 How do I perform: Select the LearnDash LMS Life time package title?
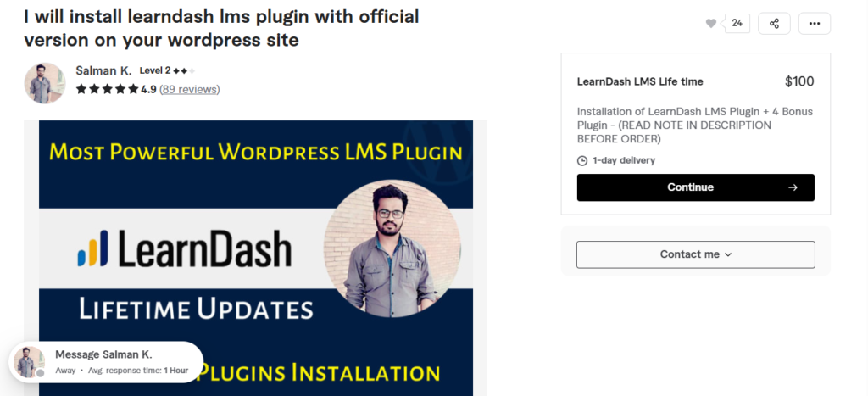point(640,81)
